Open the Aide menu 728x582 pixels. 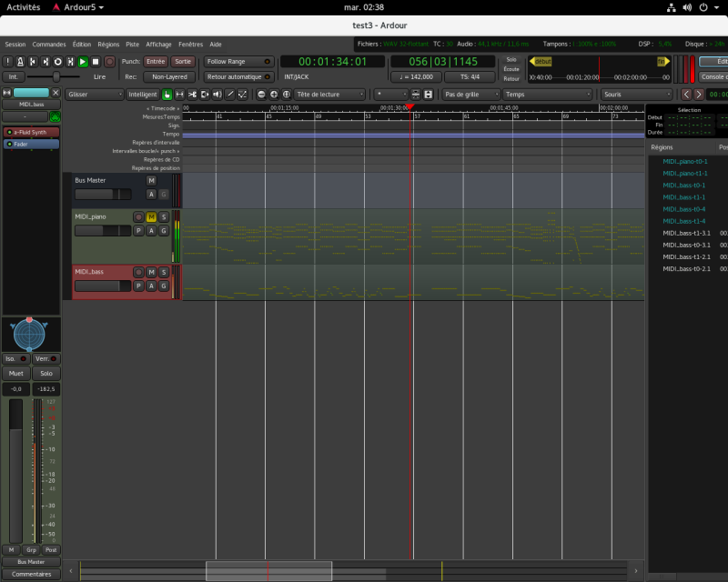(x=216, y=45)
